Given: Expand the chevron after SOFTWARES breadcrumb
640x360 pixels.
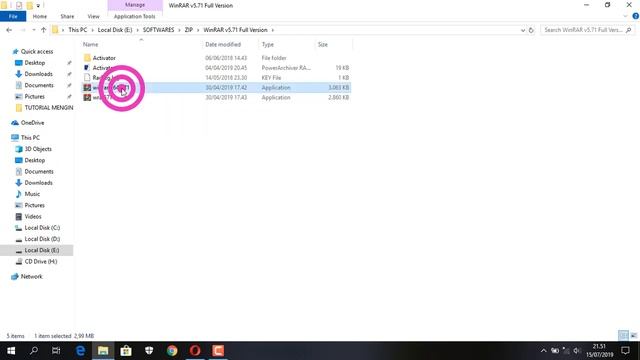Looking at the screenshot, I should [x=179, y=30].
